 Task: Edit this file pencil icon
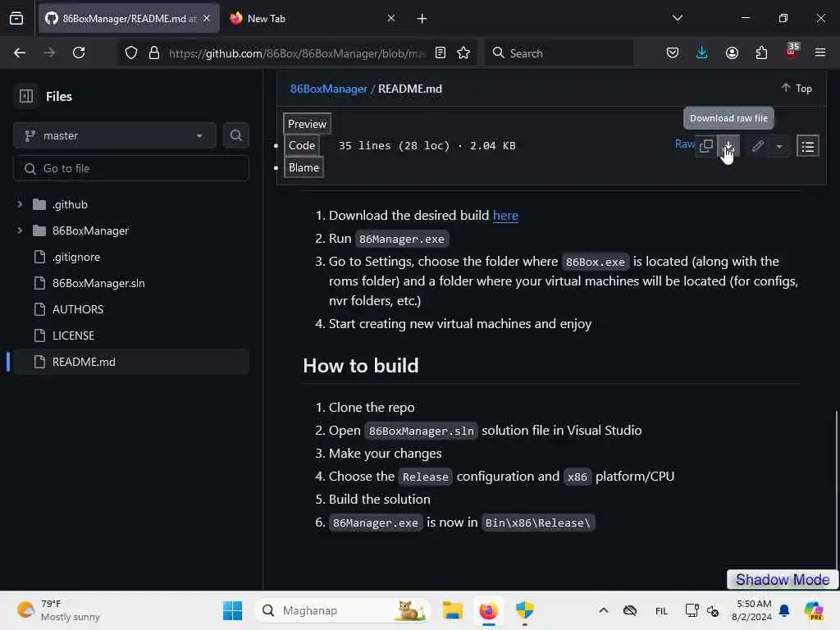tap(757, 146)
